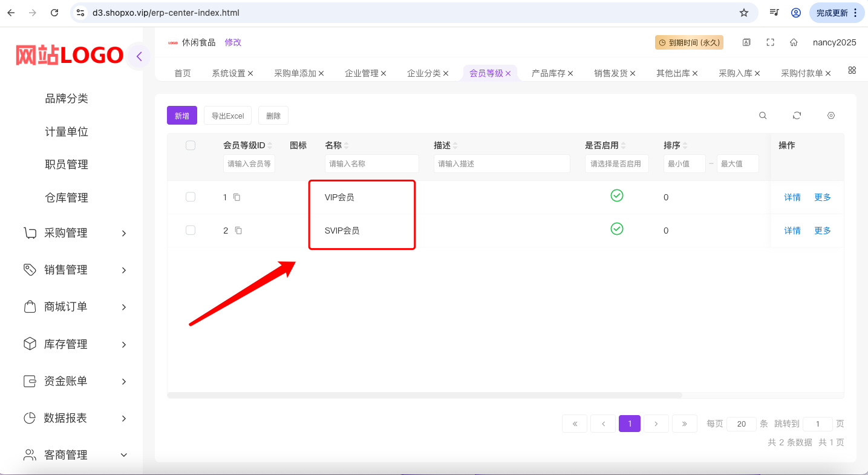This screenshot has height=475, width=868.
Task: Expand the 资金账单 menu chevron
Action: click(x=124, y=382)
